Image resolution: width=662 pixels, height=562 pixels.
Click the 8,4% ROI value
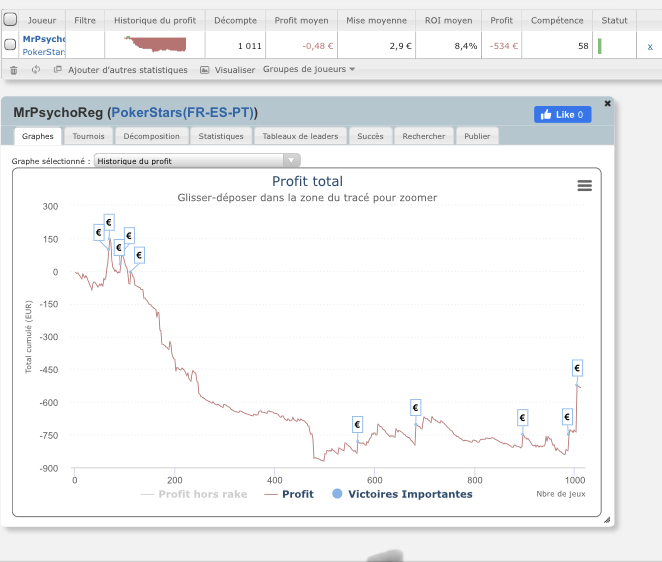tap(466, 46)
